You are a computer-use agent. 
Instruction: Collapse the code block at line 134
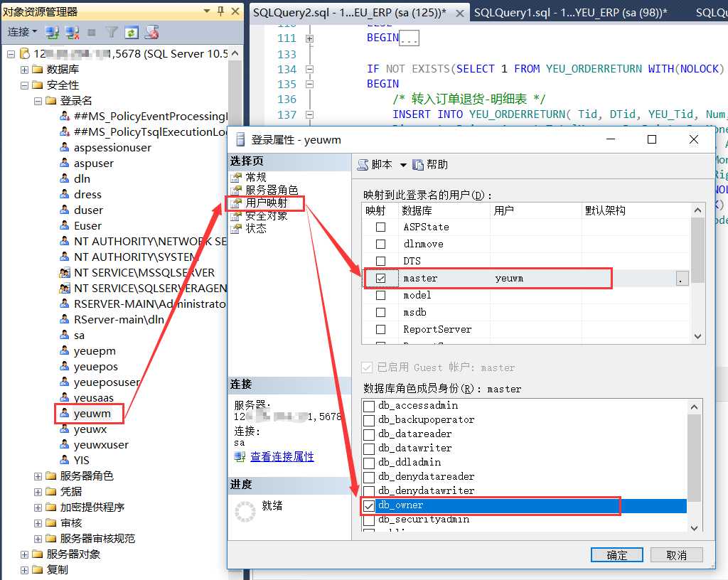point(310,69)
